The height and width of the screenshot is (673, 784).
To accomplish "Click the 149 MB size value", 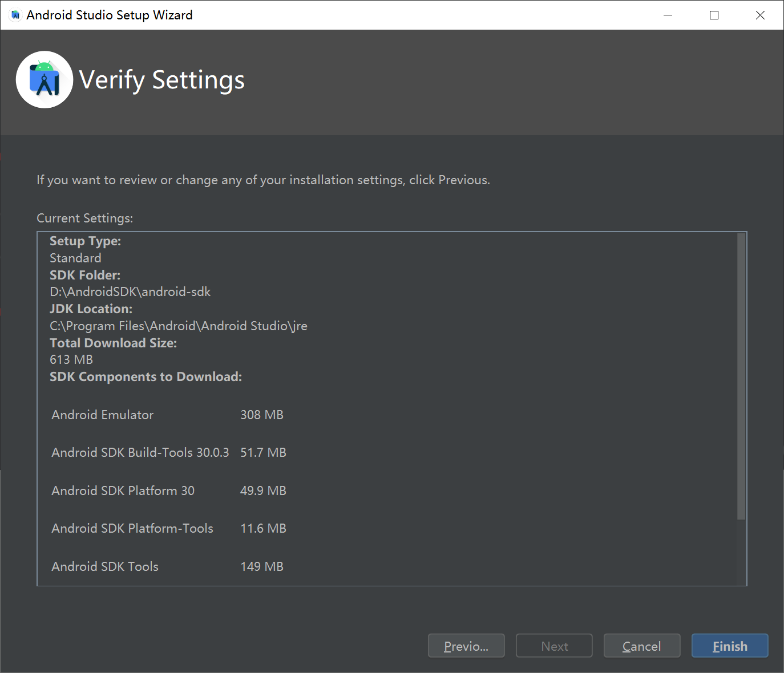I will coord(262,566).
